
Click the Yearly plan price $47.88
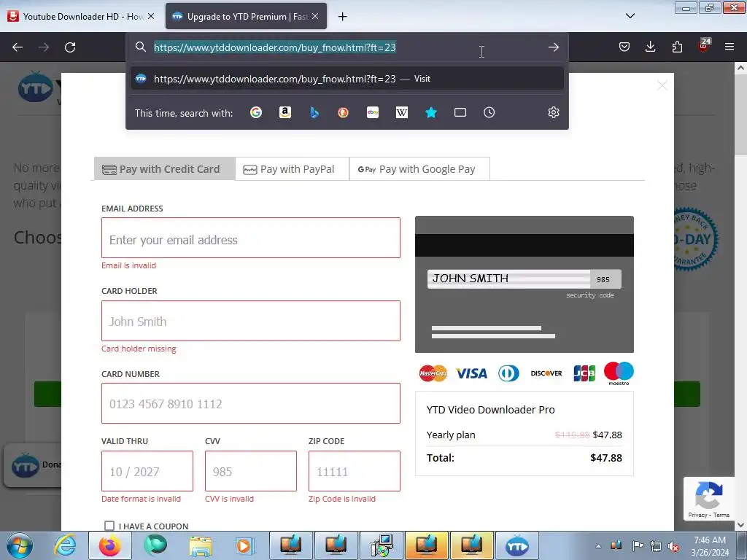(608, 435)
